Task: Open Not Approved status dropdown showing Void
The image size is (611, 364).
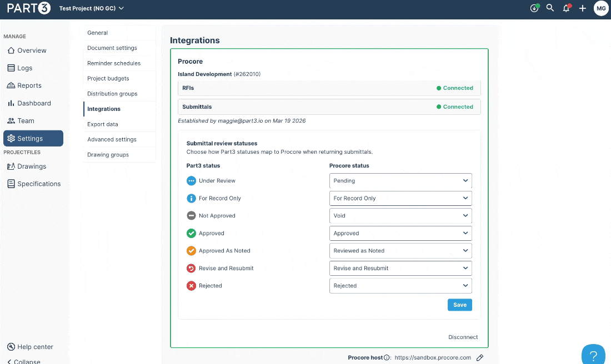Action: pyautogui.click(x=400, y=216)
